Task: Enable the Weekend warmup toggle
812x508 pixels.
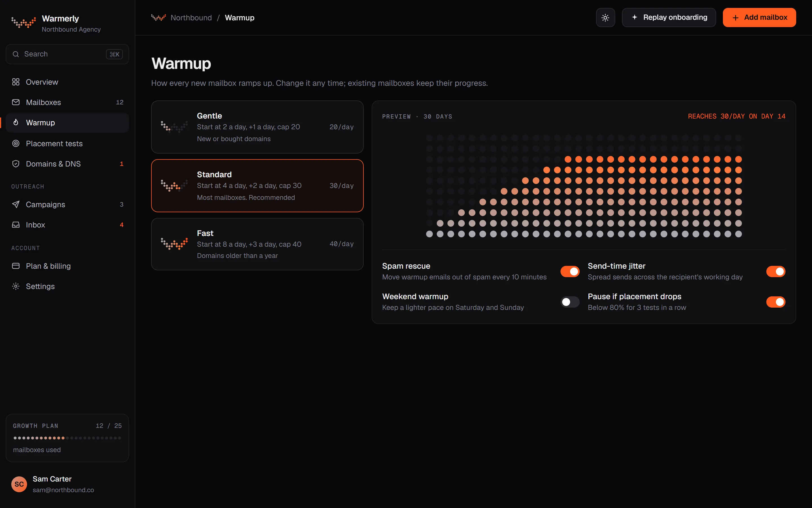Action: [570, 302]
